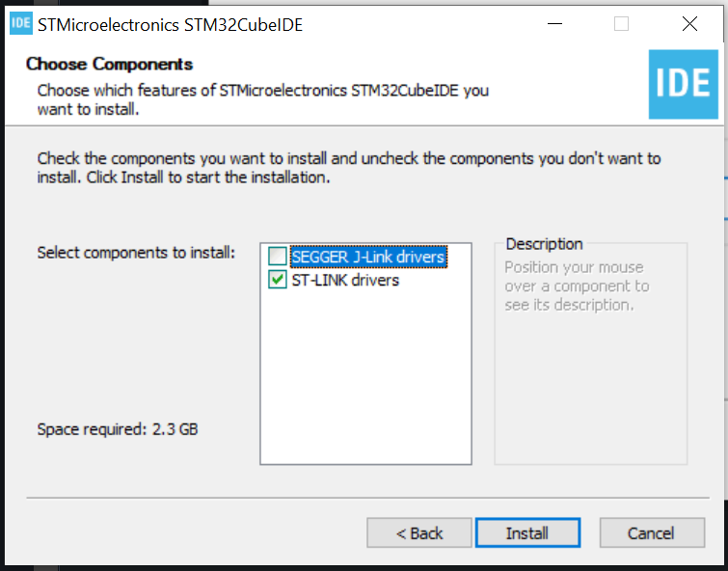Click the Check the components instruction text
Screen dimensions: 728x571
pyautogui.click(x=349, y=168)
